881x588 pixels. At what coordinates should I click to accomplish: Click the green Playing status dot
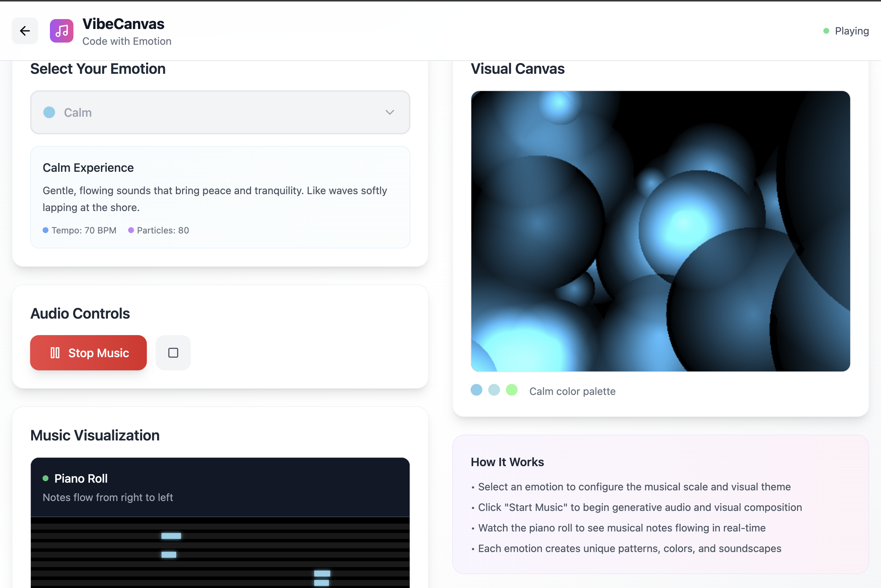tap(826, 31)
